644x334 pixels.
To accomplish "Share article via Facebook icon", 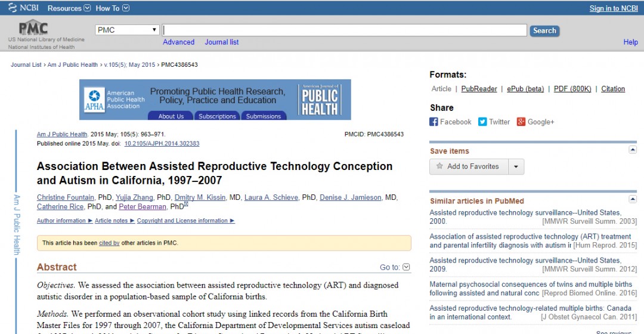I will click(x=434, y=122).
